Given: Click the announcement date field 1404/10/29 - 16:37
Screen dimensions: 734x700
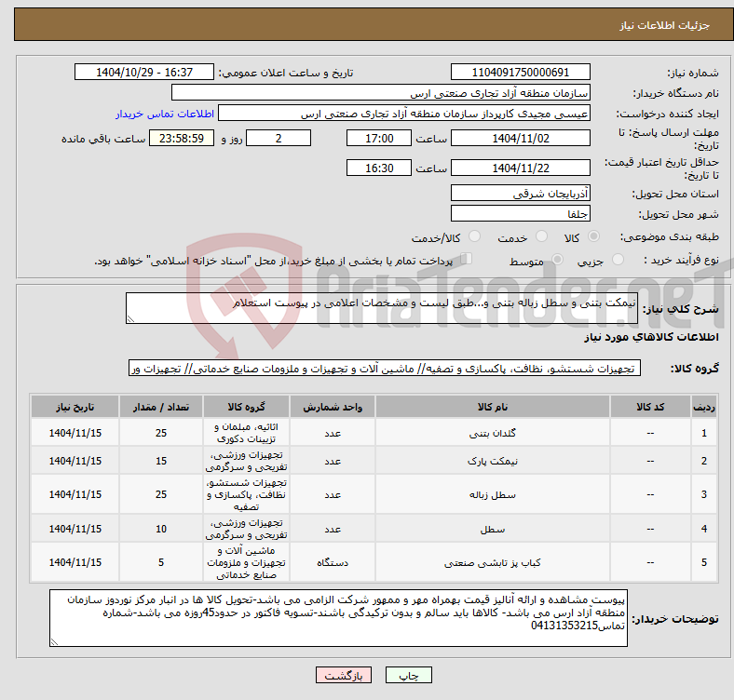Looking at the screenshot, I should pos(144,72).
